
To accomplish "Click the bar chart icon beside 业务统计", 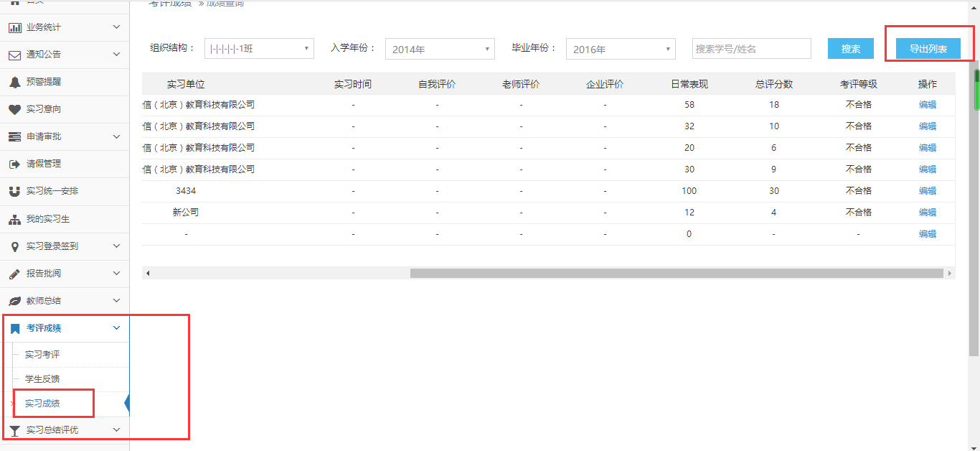I will tap(14, 27).
